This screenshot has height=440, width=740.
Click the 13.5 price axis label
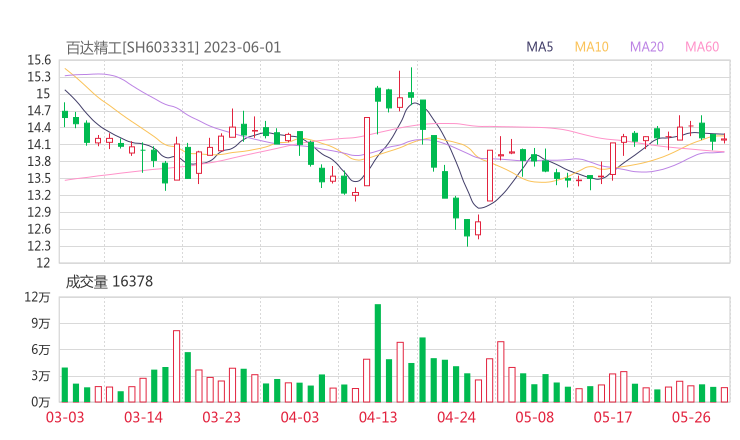tap(39, 178)
